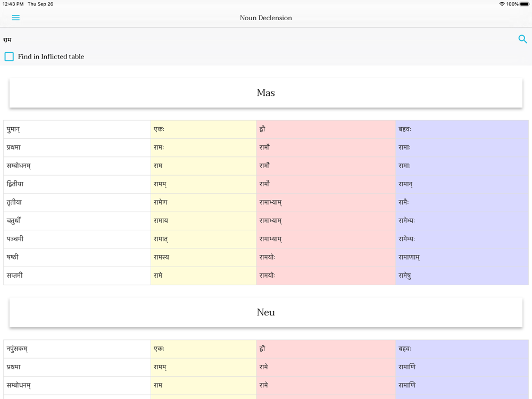Click the रामेषु cell
Screen dimensions: 532x399
pos(462,276)
